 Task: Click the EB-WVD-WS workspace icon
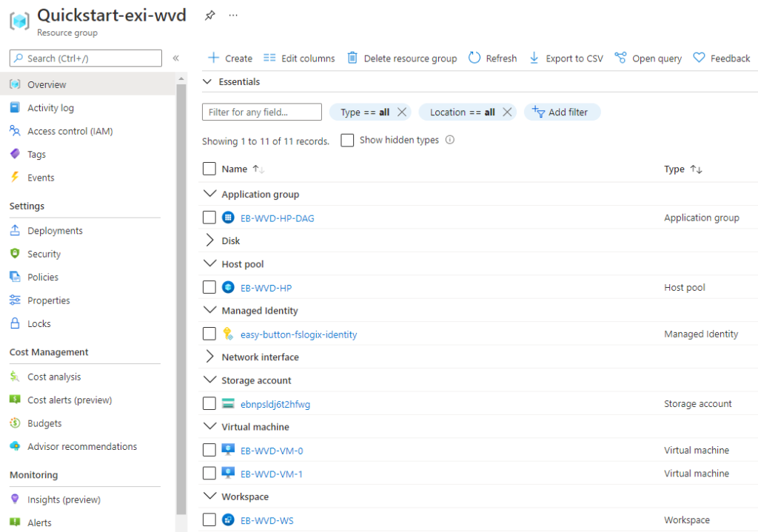pos(228,520)
